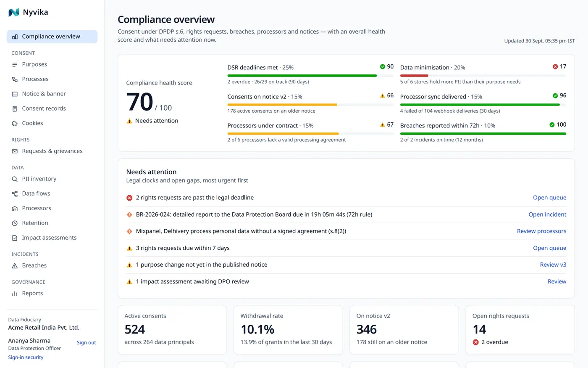588x368 pixels.
Task: Open queue for past-deadline rights requests
Action: pos(549,198)
